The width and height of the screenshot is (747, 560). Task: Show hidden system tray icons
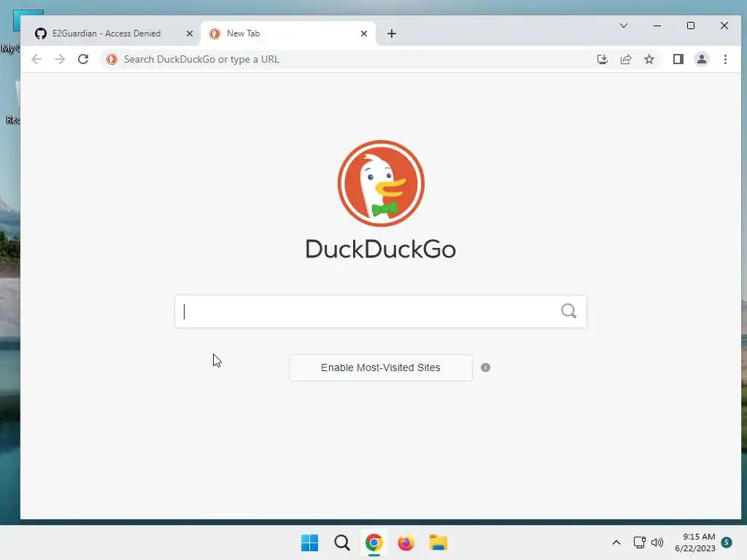[x=616, y=542]
